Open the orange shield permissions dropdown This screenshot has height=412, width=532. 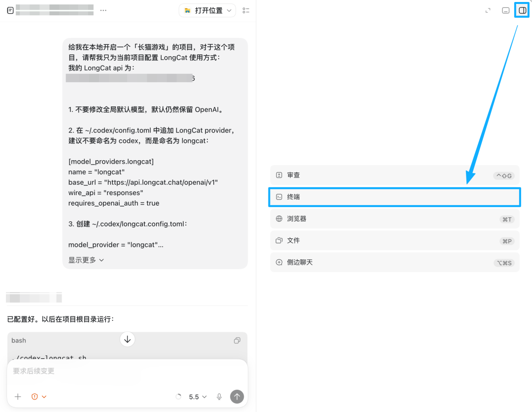click(39, 397)
